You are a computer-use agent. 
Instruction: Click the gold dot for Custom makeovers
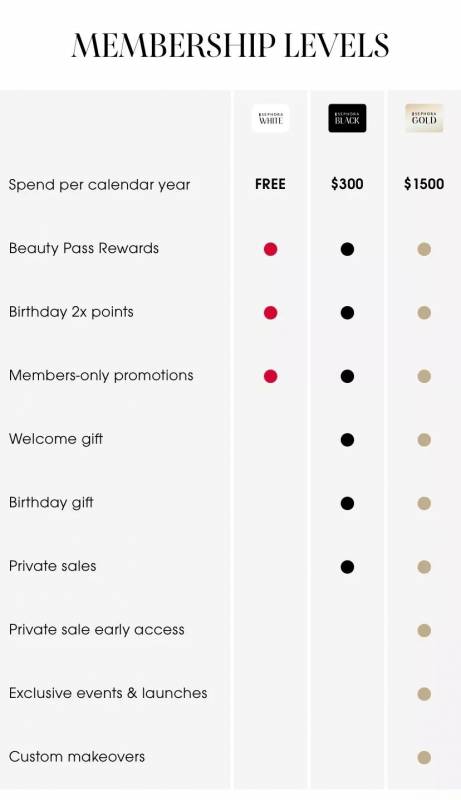click(x=424, y=758)
